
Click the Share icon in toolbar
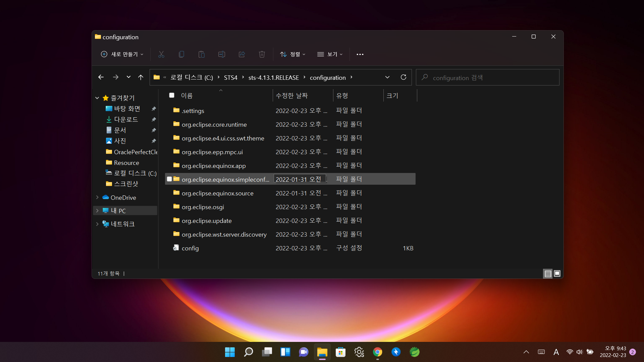242,54
